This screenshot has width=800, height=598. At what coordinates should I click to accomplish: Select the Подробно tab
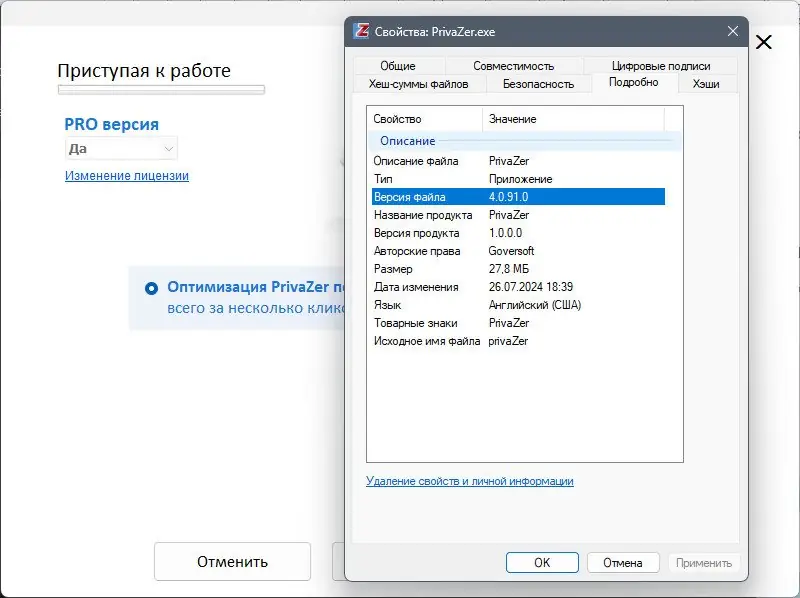pos(634,82)
